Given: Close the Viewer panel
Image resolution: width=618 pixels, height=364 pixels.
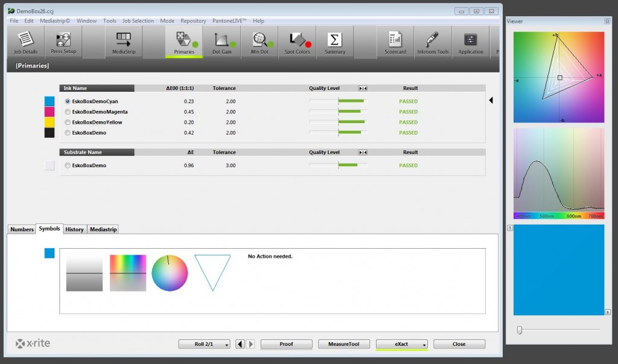Looking at the screenshot, I should [607, 21].
